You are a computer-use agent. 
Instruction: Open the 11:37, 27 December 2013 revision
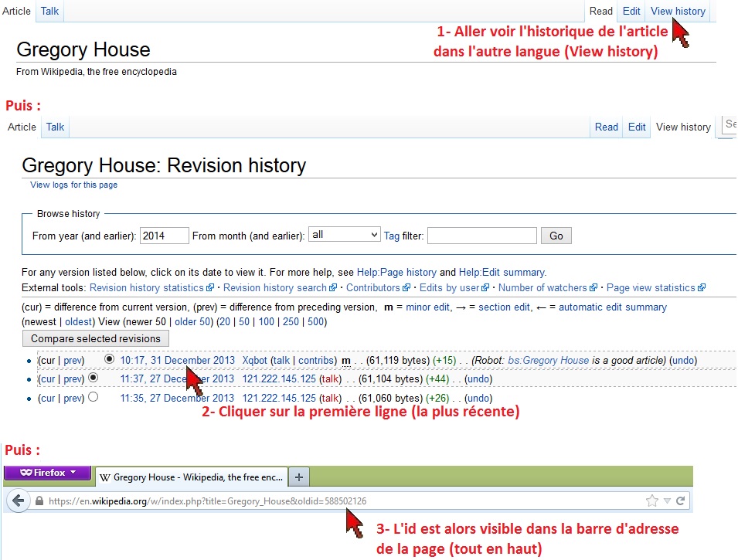click(177, 378)
